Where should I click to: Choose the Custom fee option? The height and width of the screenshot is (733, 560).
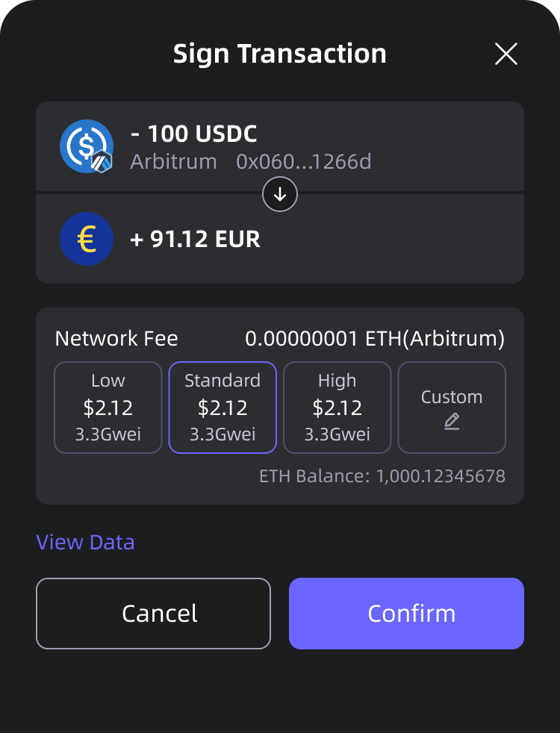(452, 408)
